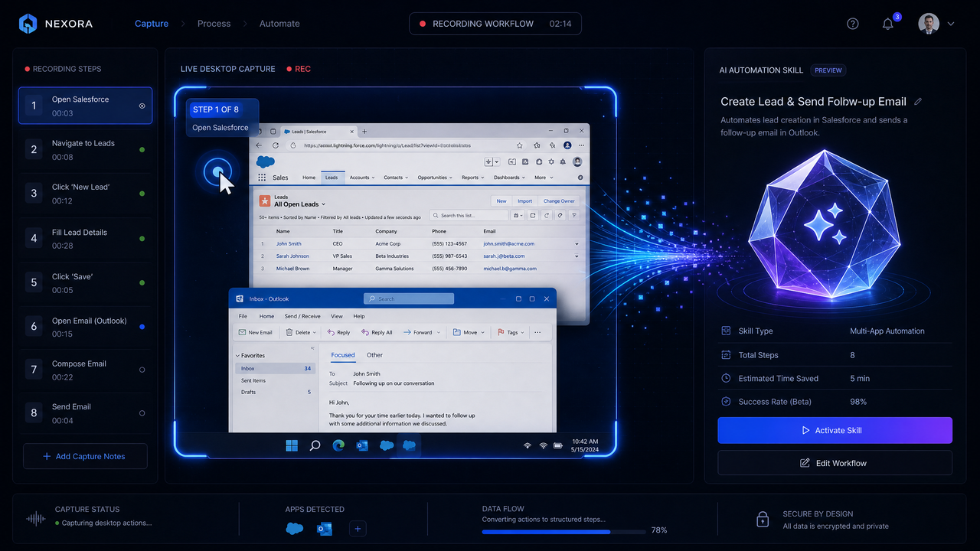980x551 pixels.
Task: Click the Outlook icon under Apps Detected
Action: click(x=324, y=528)
